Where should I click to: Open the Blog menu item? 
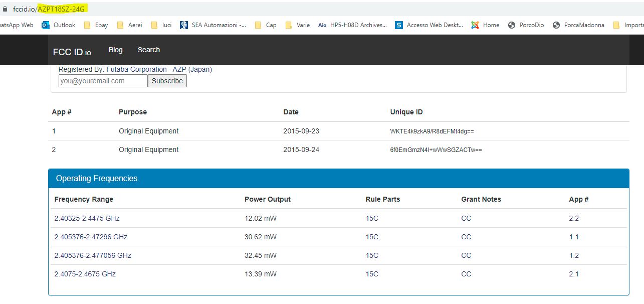coord(116,50)
